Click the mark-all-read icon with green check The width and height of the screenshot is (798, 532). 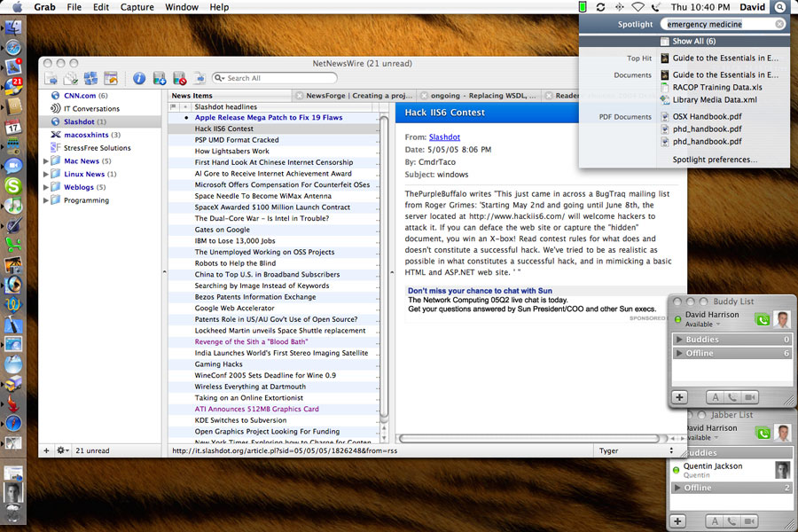(x=70, y=78)
